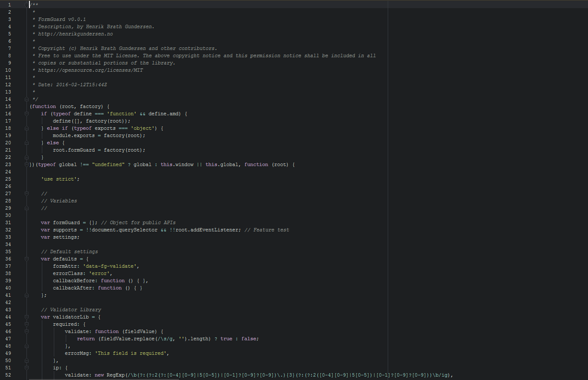
Task: Click line number 25 in the gutter
Action: (8, 179)
